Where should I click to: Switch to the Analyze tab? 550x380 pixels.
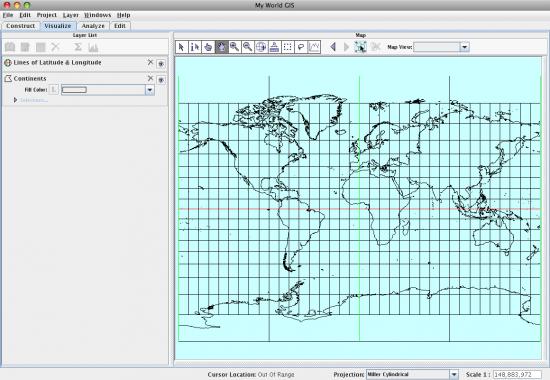[93, 26]
